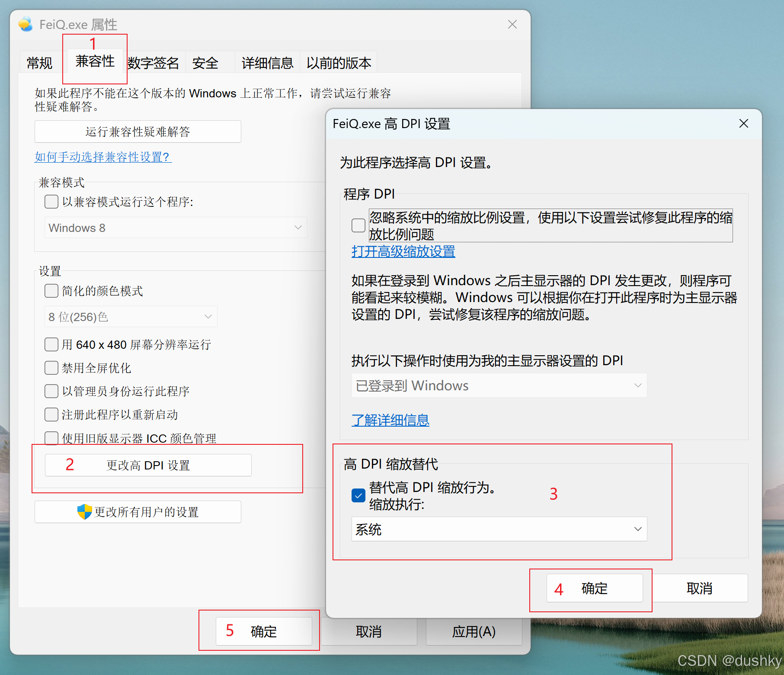Screen dimensions: 784x675
Task: Click 更改高 DPI 设置 button
Action: point(148,465)
